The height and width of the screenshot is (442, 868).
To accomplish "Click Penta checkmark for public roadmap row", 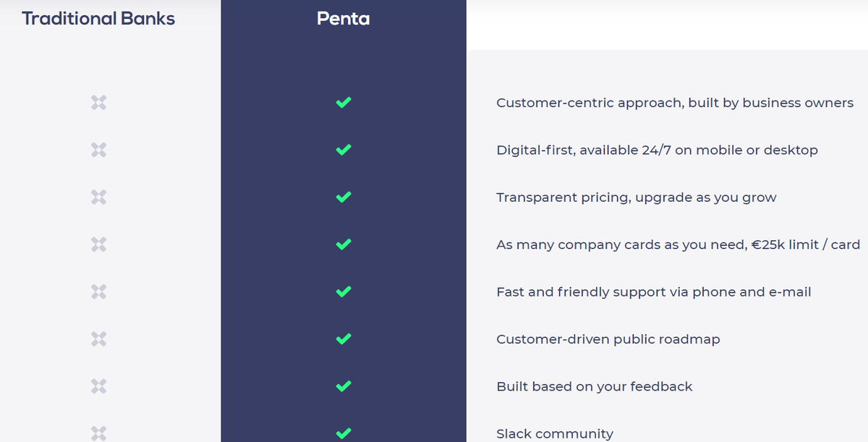I will pos(344,339).
